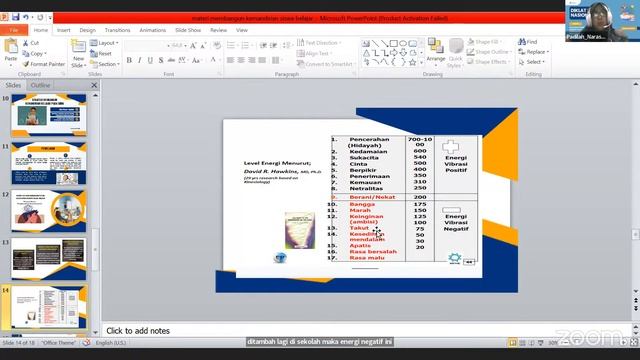Align text to the left
640x360 pixels.
(230, 60)
